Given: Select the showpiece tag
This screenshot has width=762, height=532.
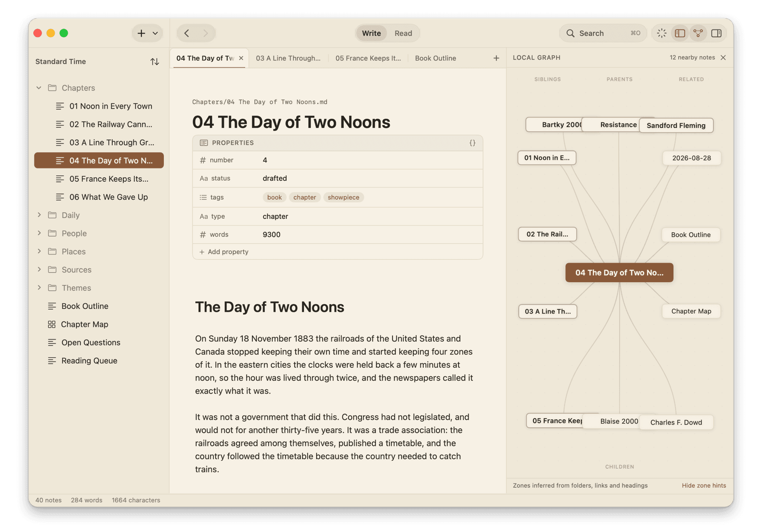Looking at the screenshot, I should click(343, 197).
